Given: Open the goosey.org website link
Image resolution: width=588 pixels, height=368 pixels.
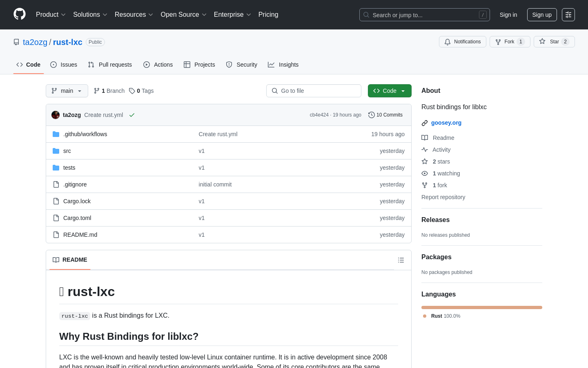Looking at the screenshot, I should point(446,123).
